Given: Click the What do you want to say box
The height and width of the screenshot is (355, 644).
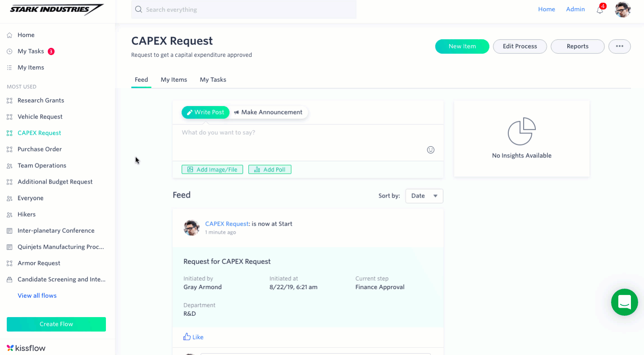Looking at the screenshot, I should pos(308,143).
